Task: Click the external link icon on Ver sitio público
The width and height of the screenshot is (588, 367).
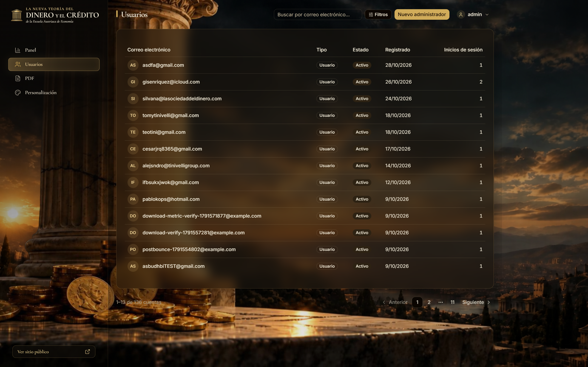Action: pos(88,352)
